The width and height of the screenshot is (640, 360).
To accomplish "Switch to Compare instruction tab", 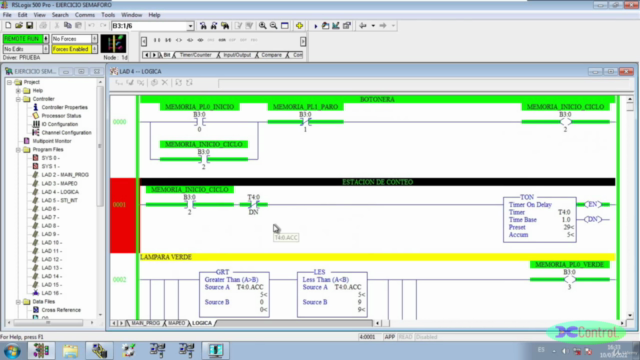I will coord(271,55).
